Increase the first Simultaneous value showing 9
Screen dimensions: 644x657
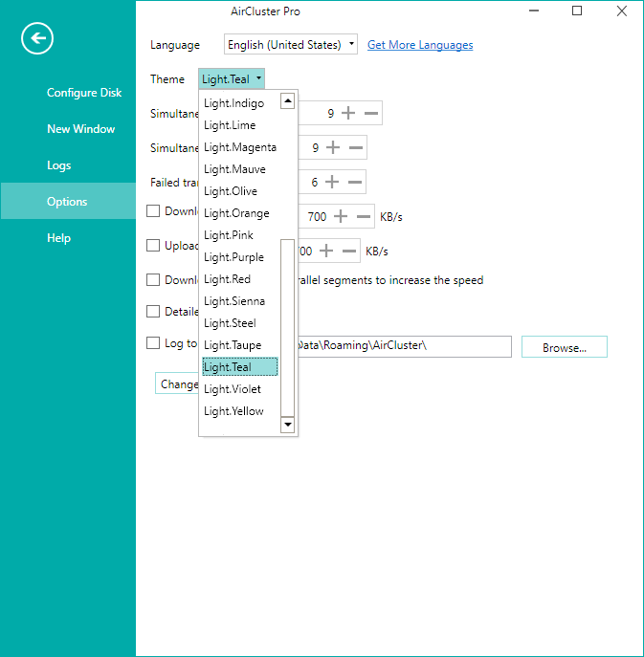348,113
